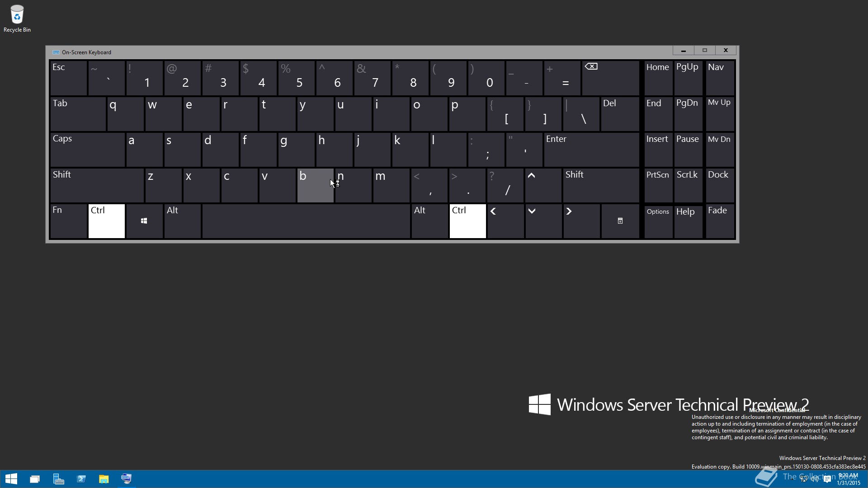868x488 pixels.
Task: Click the Nav key to switch layout
Action: [720, 78]
